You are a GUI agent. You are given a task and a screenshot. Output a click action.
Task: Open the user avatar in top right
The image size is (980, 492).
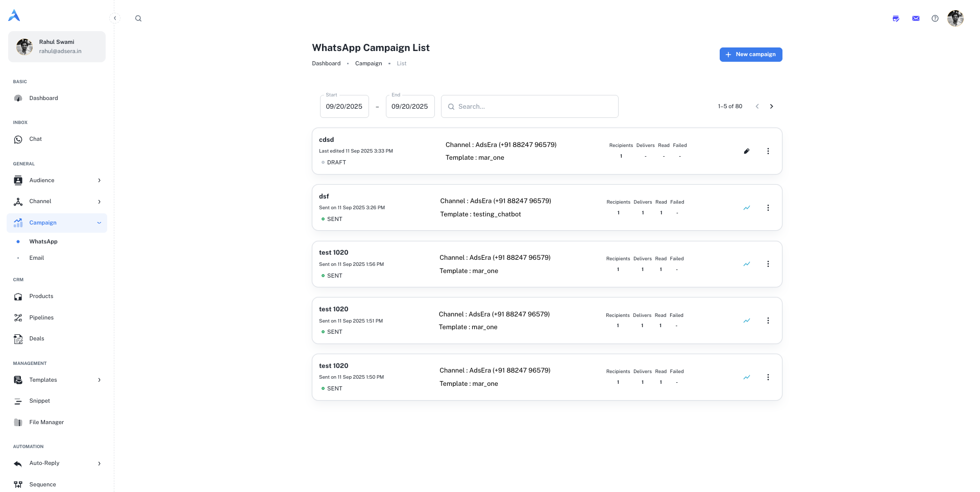955,18
